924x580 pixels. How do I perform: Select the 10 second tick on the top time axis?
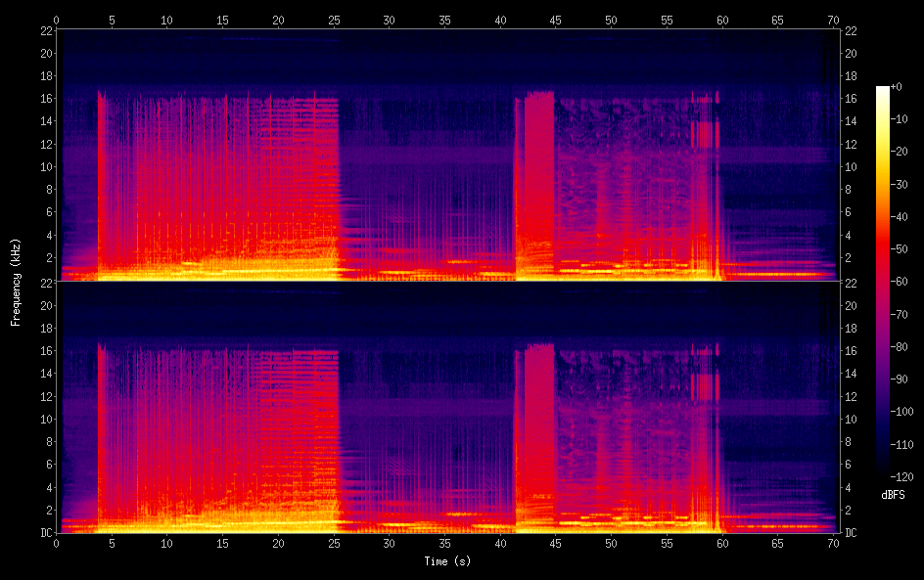point(167,19)
